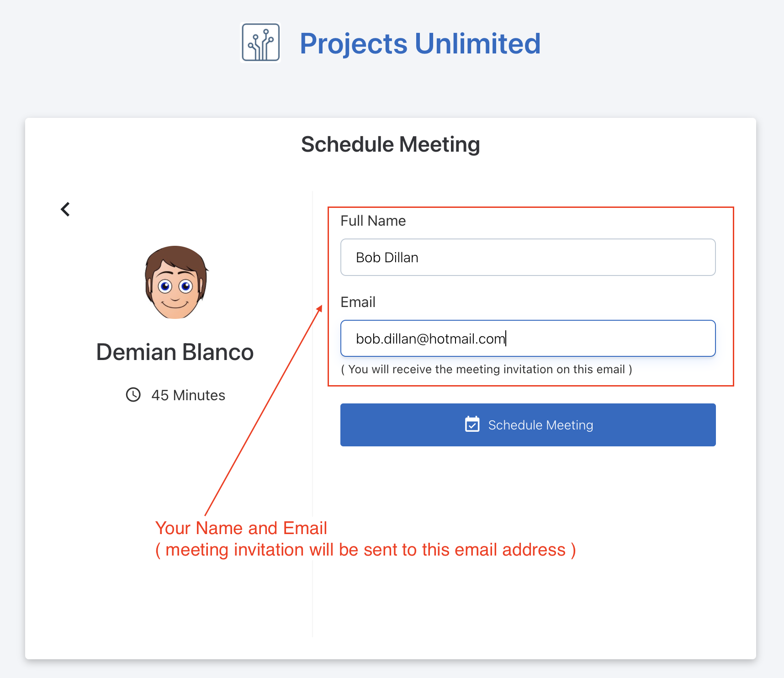Go back using the left chevron arrow
This screenshot has height=678, width=784.
pyautogui.click(x=65, y=209)
